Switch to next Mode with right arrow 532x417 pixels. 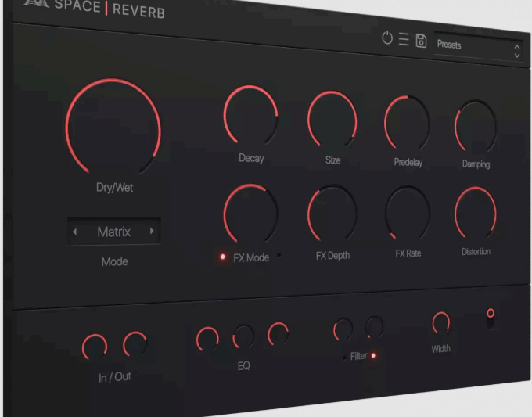pos(152,231)
